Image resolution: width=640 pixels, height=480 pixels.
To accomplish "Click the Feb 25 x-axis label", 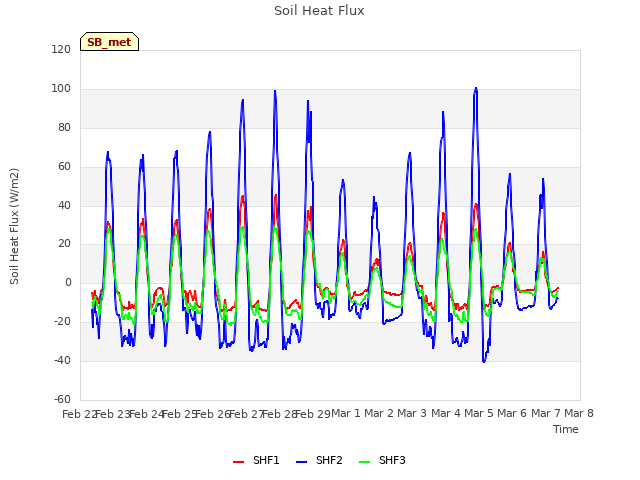I will click(x=180, y=414).
